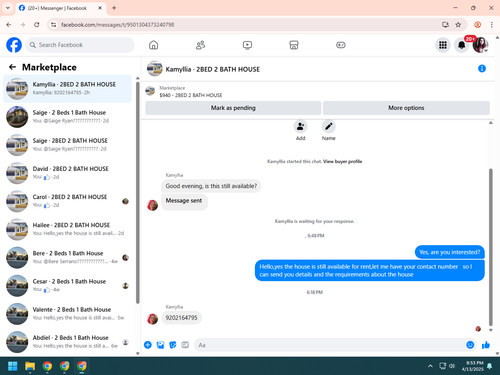The height and width of the screenshot is (375, 500).
Task: Open Saige - 2BED 2 BATH HOUSE chat
Action: (x=67, y=145)
